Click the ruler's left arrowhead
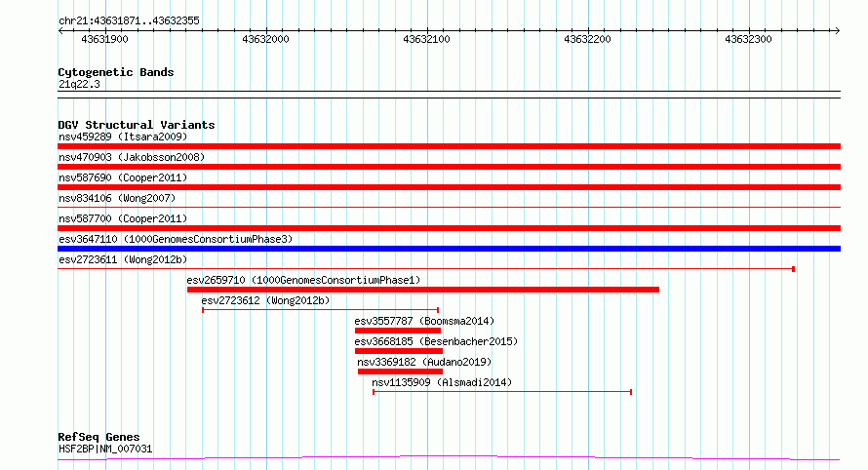This screenshot has height=470, width=868. pyautogui.click(x=60, y=30)
